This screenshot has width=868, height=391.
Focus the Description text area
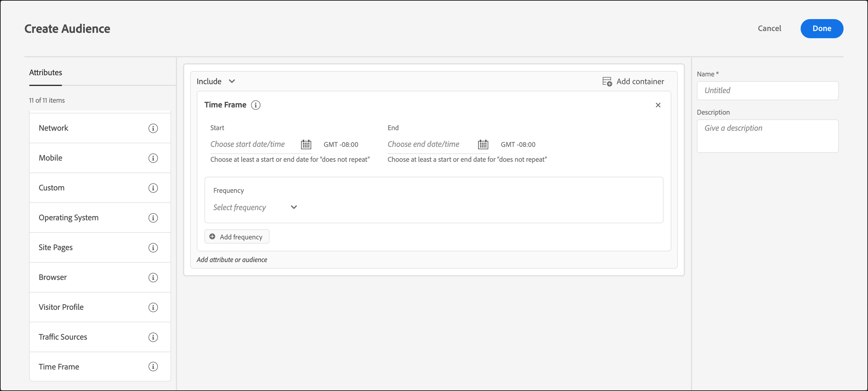(767, 136)
